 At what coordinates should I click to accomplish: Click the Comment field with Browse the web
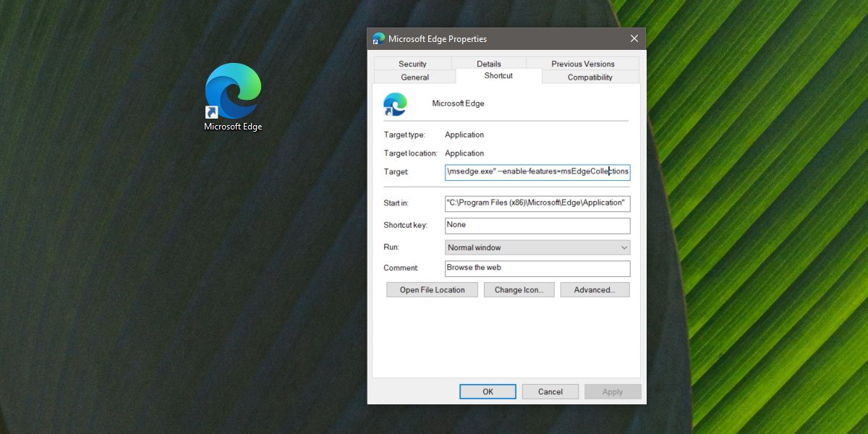click(537, 268)
